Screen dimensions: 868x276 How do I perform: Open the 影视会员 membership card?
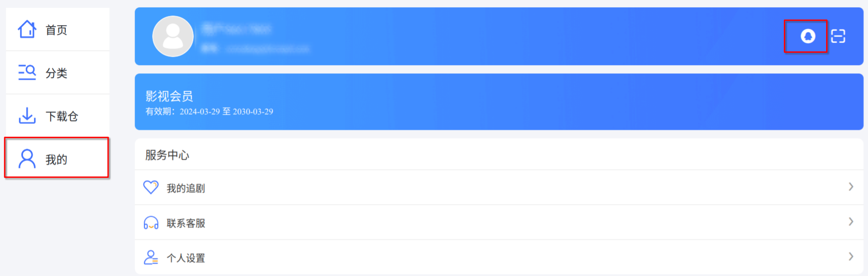click(499, 102)
